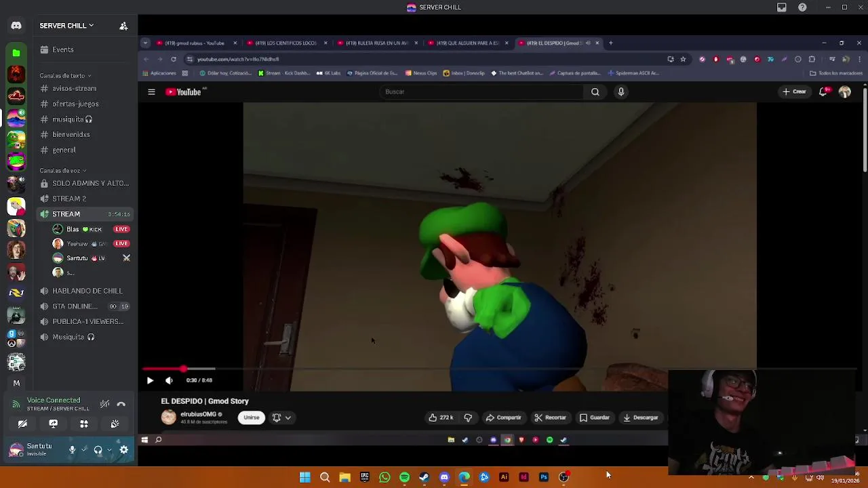Open the M server icon in Discord sidebar
The image size is (868, 488).
16,383
